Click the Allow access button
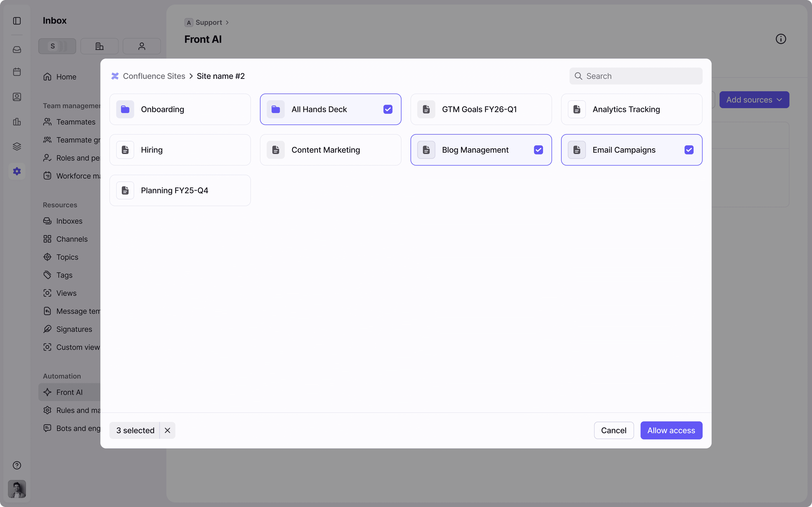812x507 pixels. click(671, 430)
